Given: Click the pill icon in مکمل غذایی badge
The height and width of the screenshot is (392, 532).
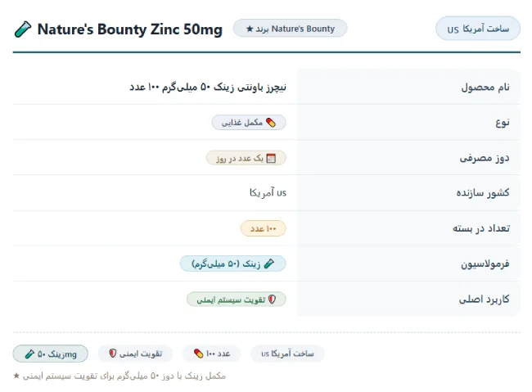Looking at the screenshot, I should tap(271, 123).
